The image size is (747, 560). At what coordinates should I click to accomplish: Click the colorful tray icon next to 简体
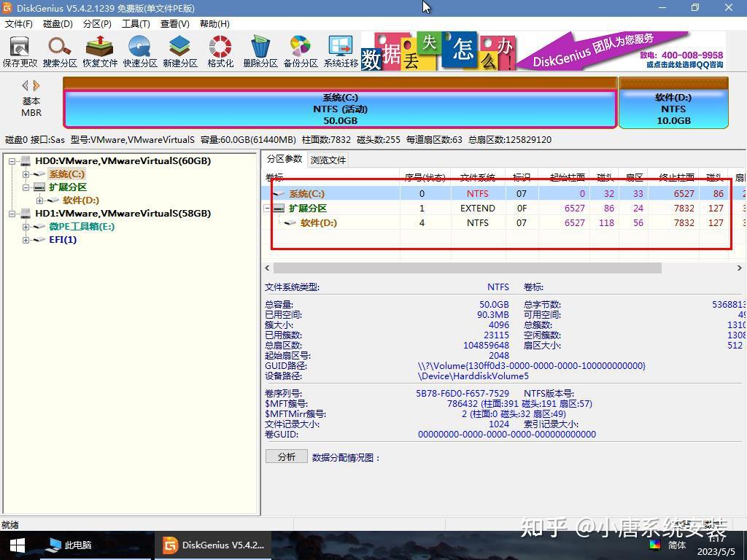[655, 545]
